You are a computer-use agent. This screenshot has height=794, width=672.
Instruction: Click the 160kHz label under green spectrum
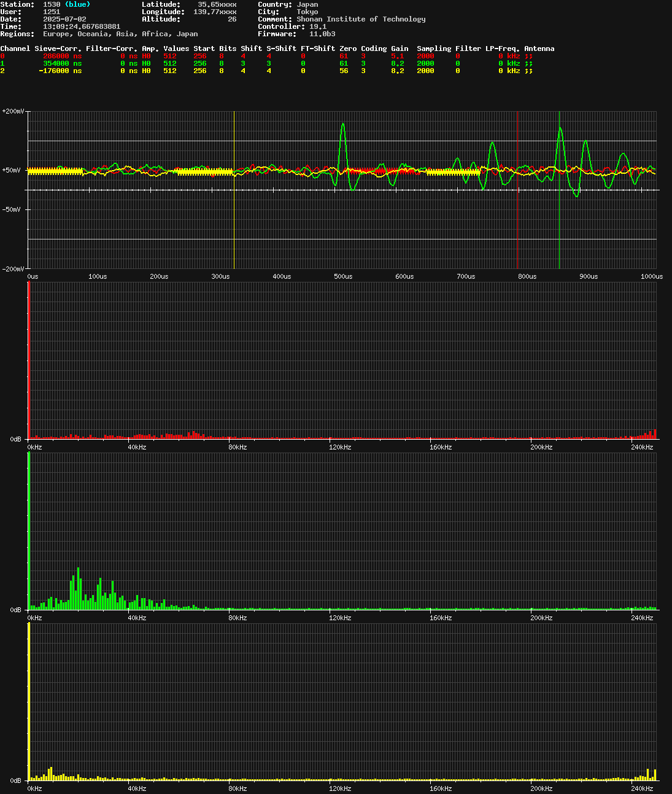coord(441,618)
